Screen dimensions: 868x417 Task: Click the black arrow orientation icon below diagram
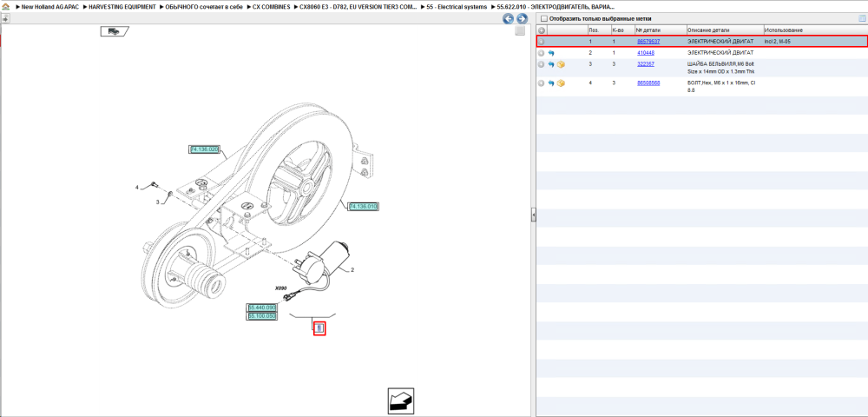click(x=400, y=401)
